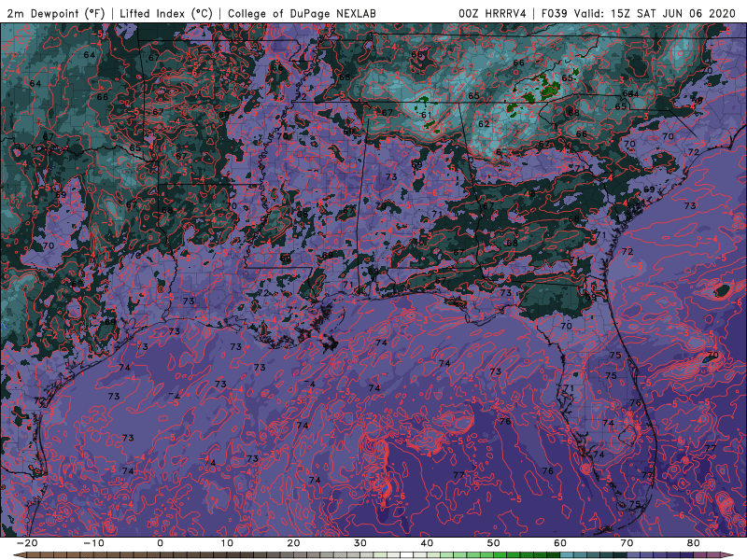The image size is (747, 560).
Task: Click the 50 tick label on the color bar
Action: click(494, 543)
